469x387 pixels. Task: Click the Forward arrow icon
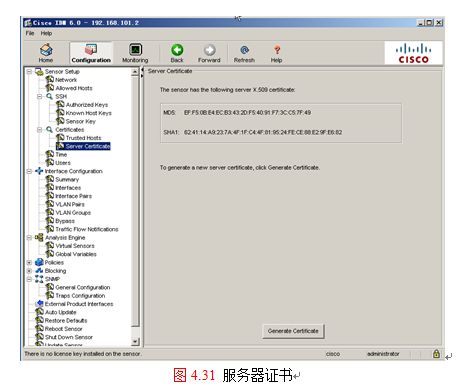click(209, 50)
